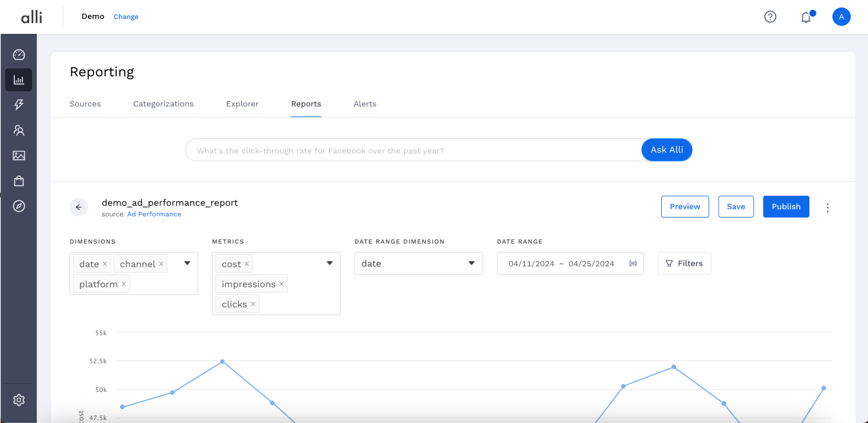Image resolution: width=868 pixels, height=423 pixels.
Task: Open settings gear at sidebar bottom
Action: [19, 399]
